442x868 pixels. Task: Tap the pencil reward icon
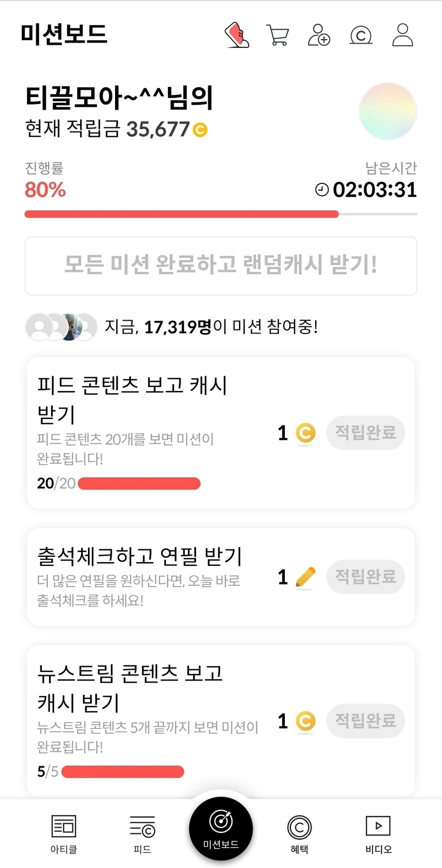click(x=305, y=577)
